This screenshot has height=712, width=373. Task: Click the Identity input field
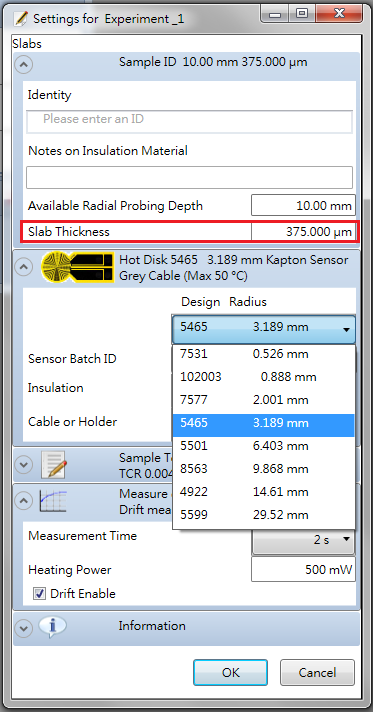coord(189,121)
